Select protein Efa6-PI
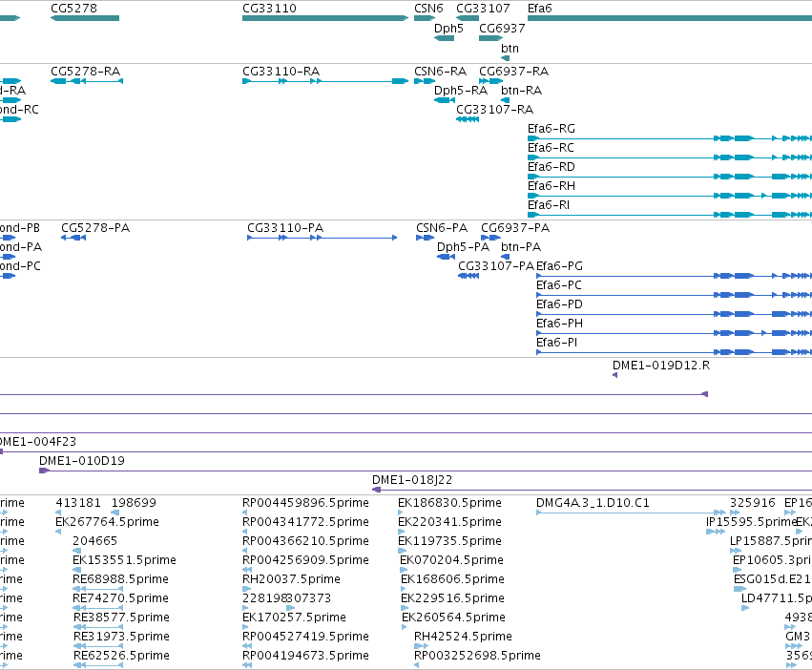This screenshot has height=670, width=812. pyautogui.click(x=675, y=352)
